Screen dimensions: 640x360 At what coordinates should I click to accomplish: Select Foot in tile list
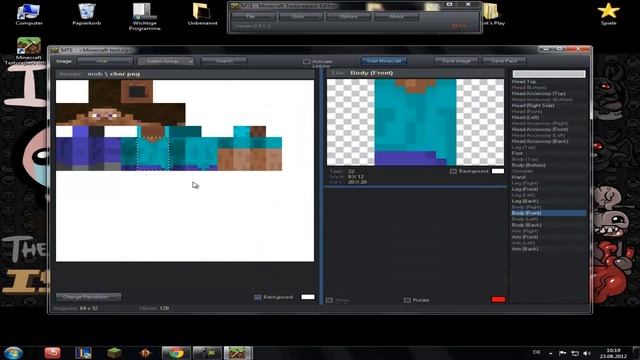pyautogui.click(x=517, y=153)
